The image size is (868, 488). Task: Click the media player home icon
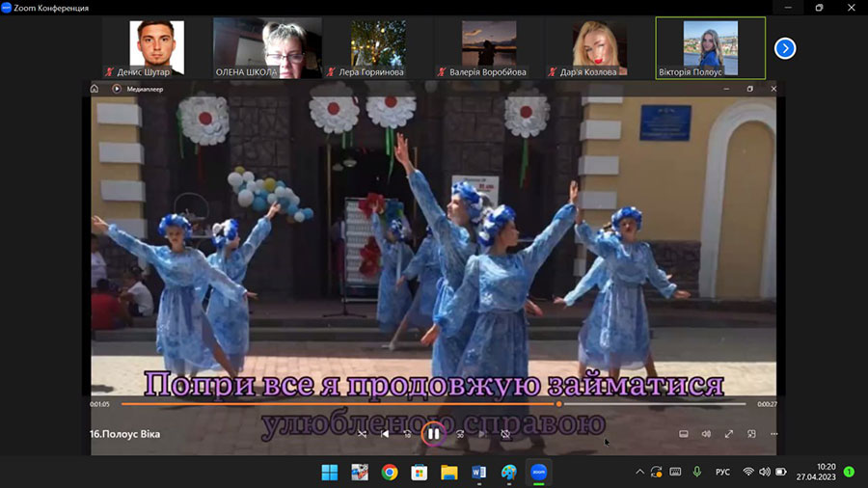95,89
